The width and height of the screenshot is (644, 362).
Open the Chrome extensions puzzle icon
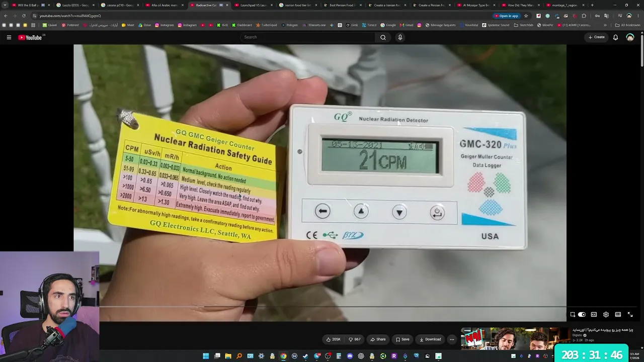point(584,16)
